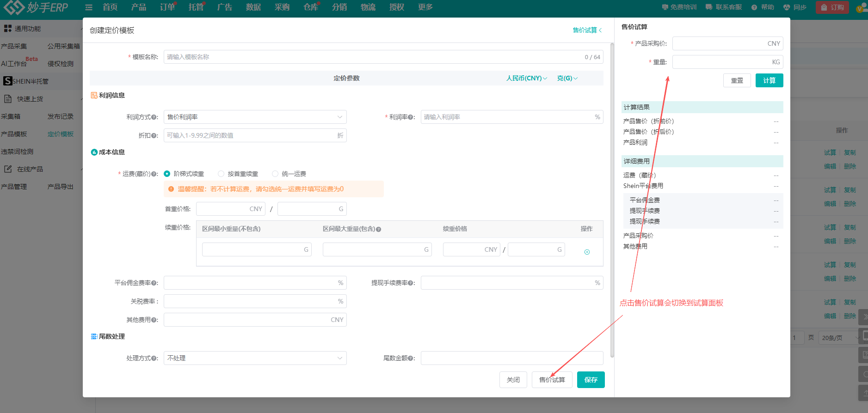The image size is (868, 413).
Task: Click the help icon next to 尾数金额
Action: (411, 358)
